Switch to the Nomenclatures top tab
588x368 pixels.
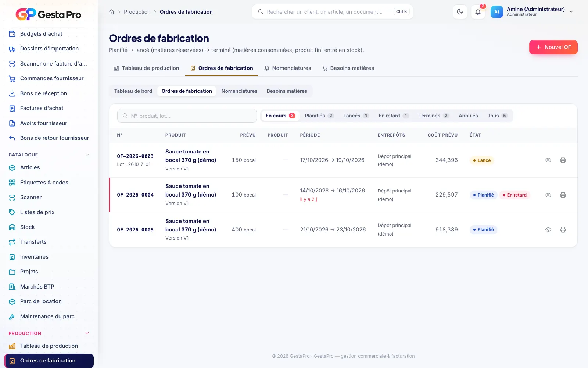[287, 68]
